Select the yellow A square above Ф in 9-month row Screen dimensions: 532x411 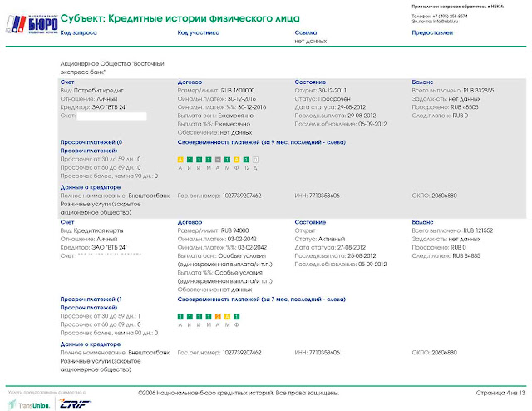pos(237,160)
